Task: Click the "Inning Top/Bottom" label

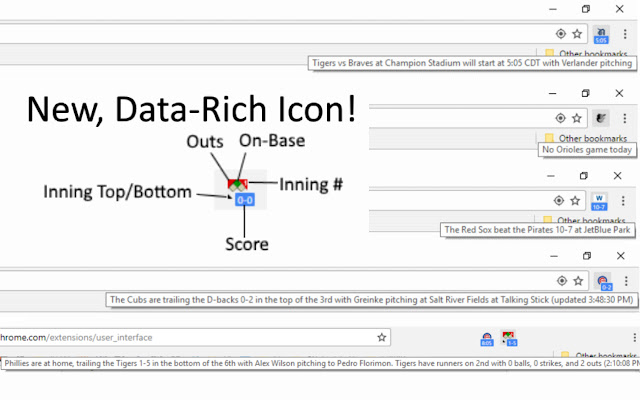Action: click(x=118, y=192)
